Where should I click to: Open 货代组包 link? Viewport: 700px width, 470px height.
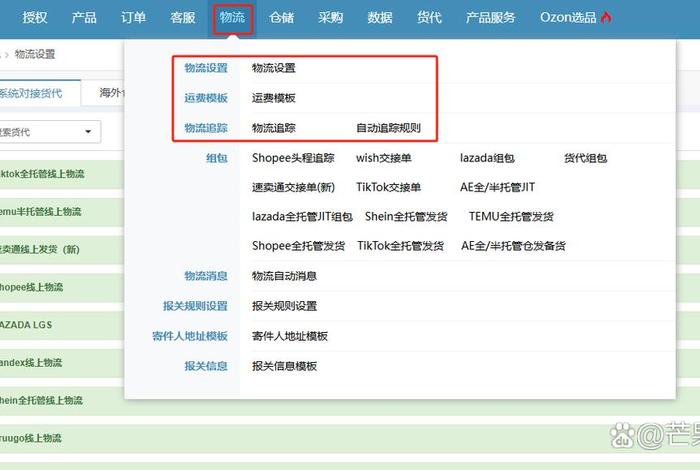click(585, 158)
